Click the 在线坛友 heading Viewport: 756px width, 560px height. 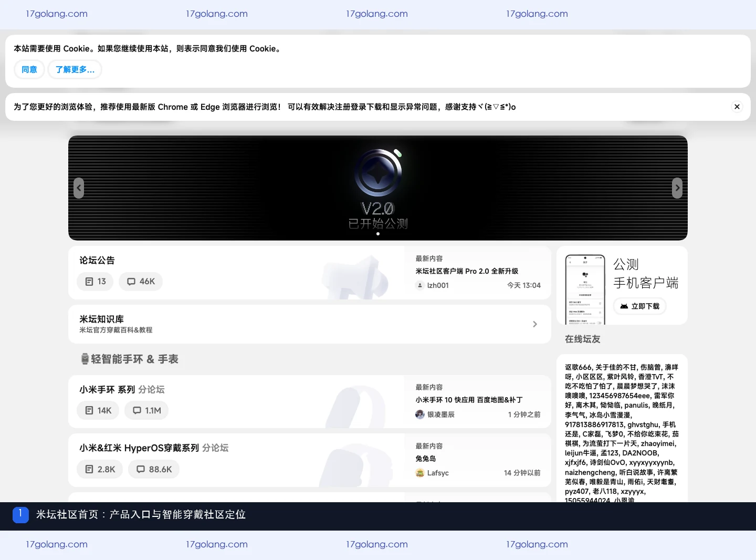click(x=583, y=339)
